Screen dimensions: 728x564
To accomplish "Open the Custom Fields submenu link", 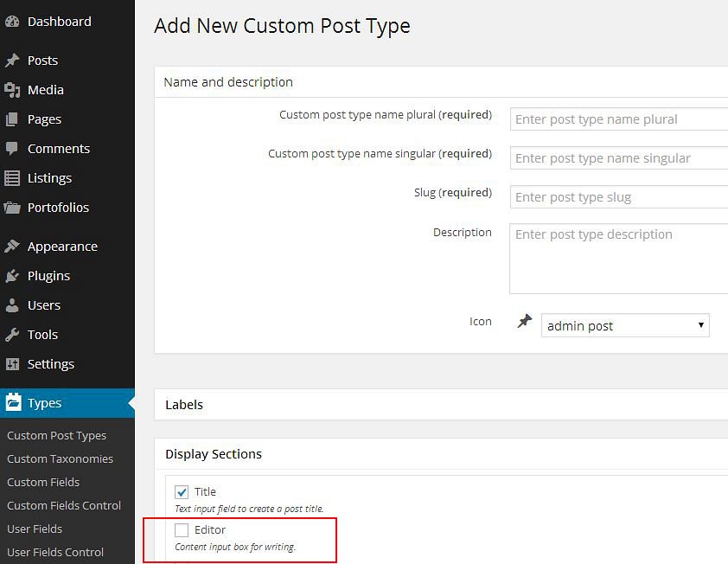I will [43, 482].
